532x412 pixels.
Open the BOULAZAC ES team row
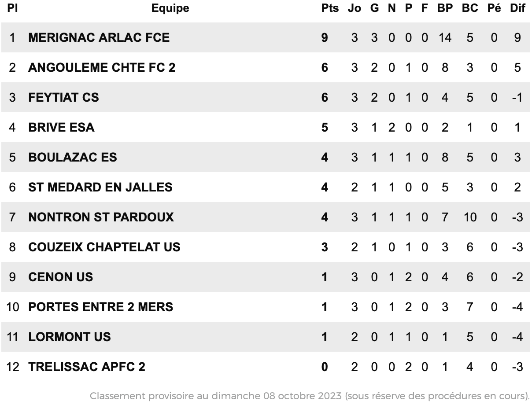click(x=266, y=157)
